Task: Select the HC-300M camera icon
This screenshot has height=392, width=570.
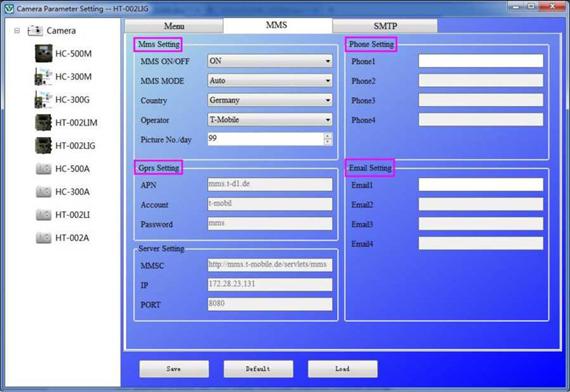Action: [44, 76]
